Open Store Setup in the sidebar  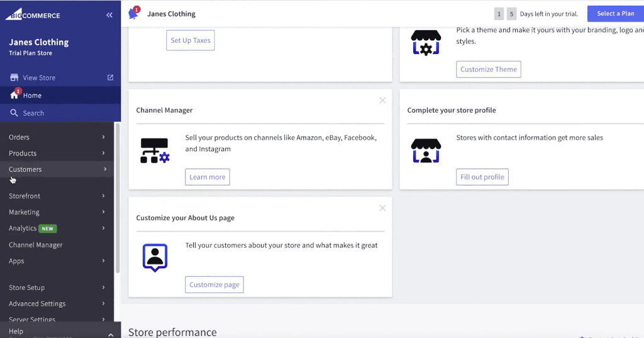[57, 288]
